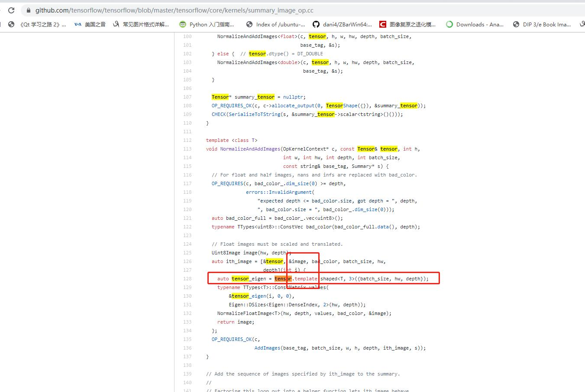This screenshot has width=585, height=392.
Task: Click the GitHub cat icon of dani4/ZBarWin64
Action: [x=317, y=24]
